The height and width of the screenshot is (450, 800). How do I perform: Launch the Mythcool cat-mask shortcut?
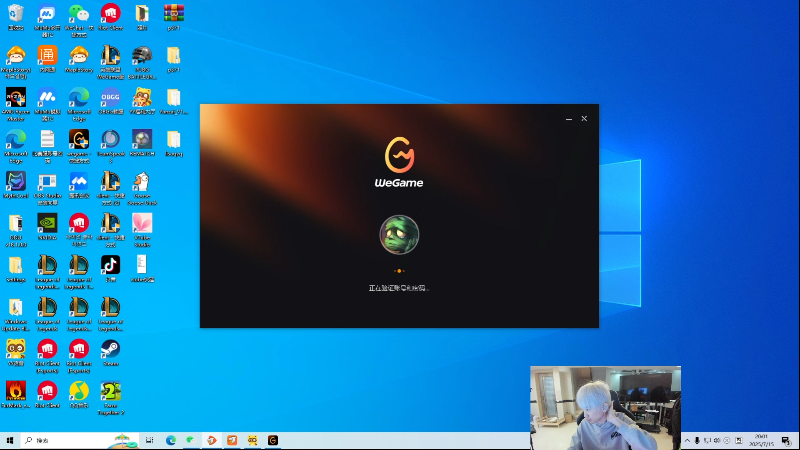[x=16, y=181]
